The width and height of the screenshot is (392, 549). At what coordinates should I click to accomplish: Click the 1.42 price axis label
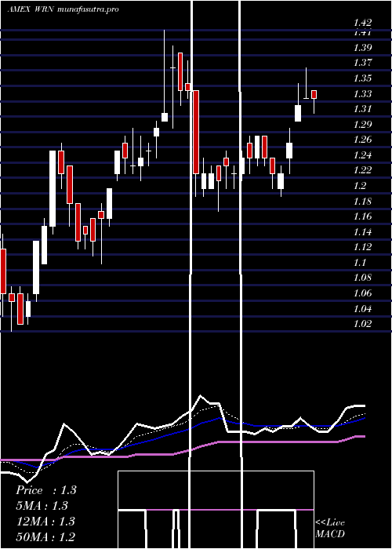click(x=362, y=23)
